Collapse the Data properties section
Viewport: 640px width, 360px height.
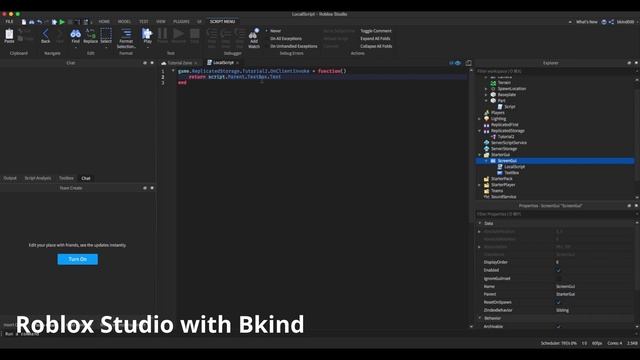pyautogui.click(x=480, y=223)
